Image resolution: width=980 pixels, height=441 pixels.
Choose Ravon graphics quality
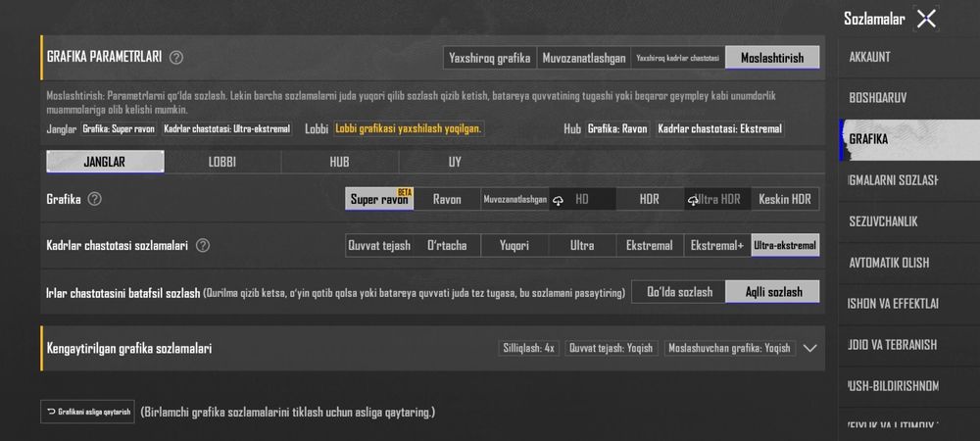(x=447, y=199)
